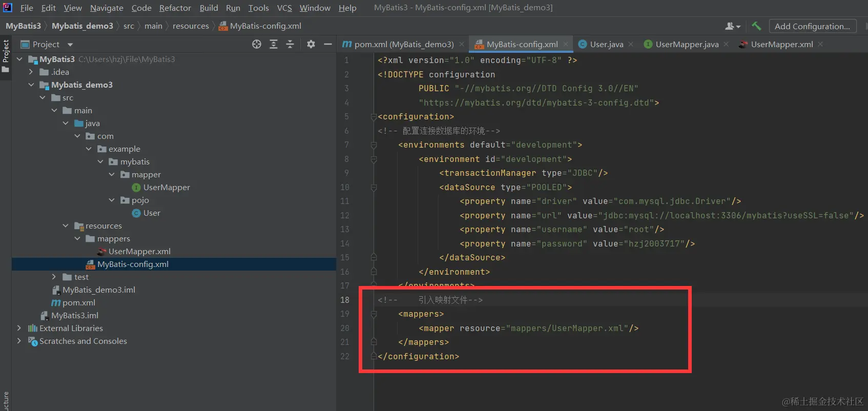
Task: Open the Project side tool window tab
Action: (x=6, y=55)
